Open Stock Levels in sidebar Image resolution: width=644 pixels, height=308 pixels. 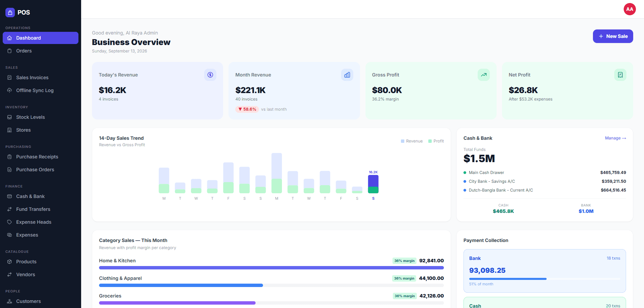41,117
